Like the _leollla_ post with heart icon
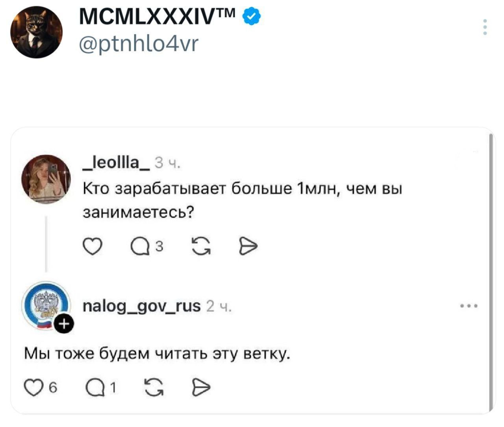Viewport: 504px width, 427px height. tap(93, 247)
